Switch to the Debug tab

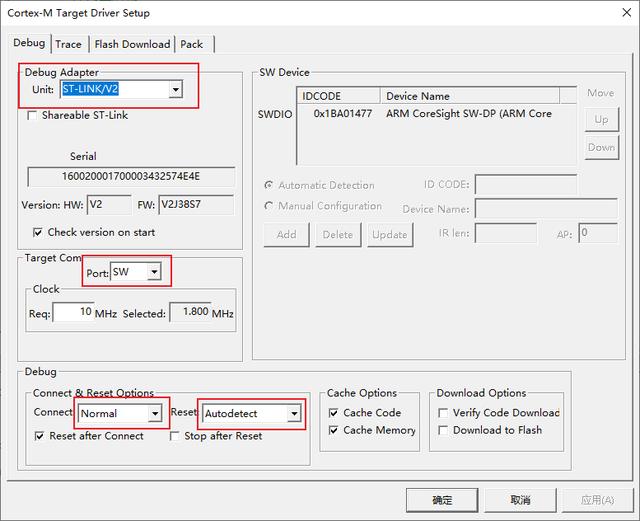point(29,43)
